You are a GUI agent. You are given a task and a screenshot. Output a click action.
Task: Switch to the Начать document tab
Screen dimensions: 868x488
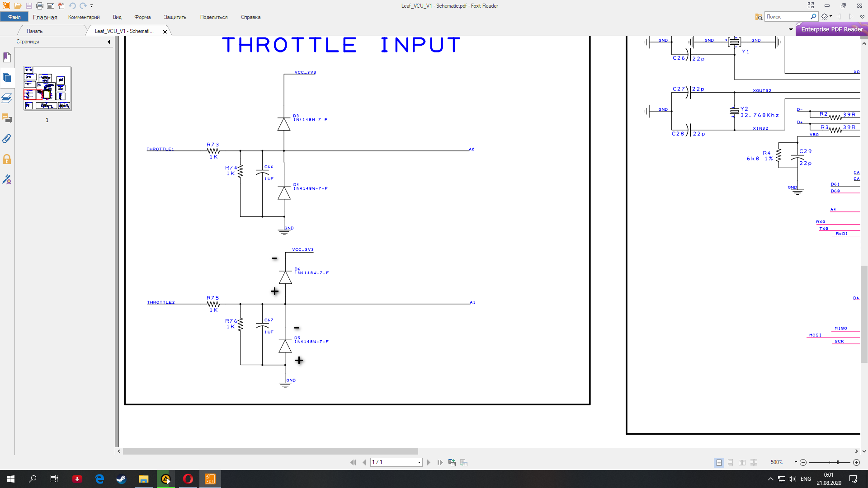tap(34, 31)
